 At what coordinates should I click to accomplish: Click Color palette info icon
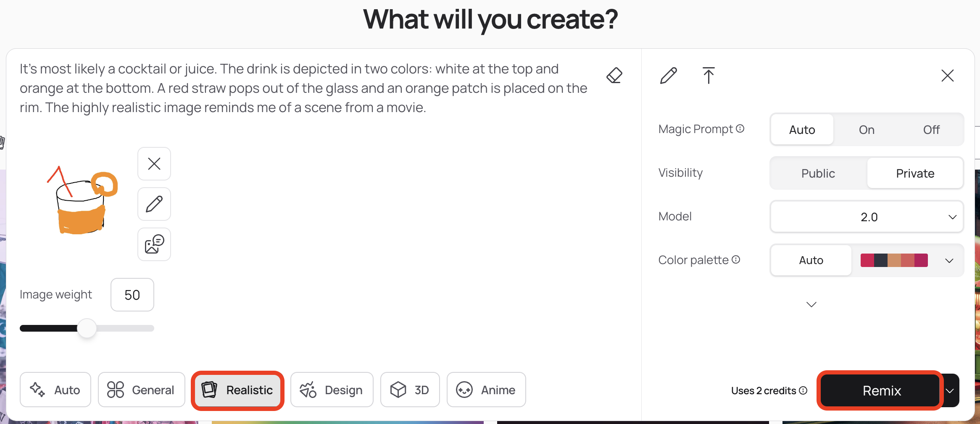tap(736, 259)
